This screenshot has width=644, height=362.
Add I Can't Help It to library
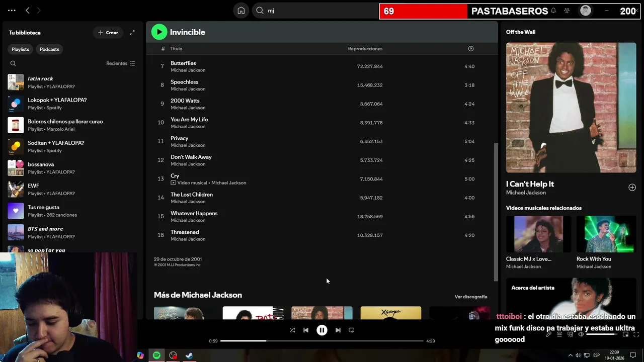[x=632, y=188]
